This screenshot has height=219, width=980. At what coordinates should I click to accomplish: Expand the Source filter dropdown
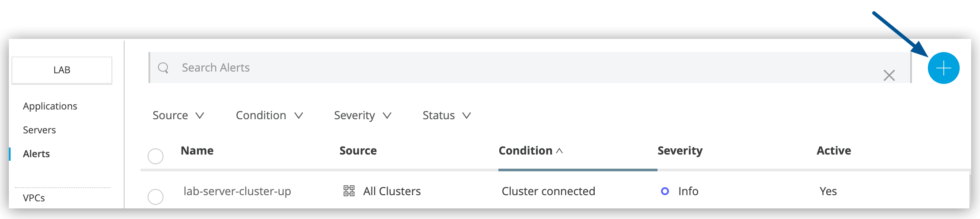coord(178,115)
